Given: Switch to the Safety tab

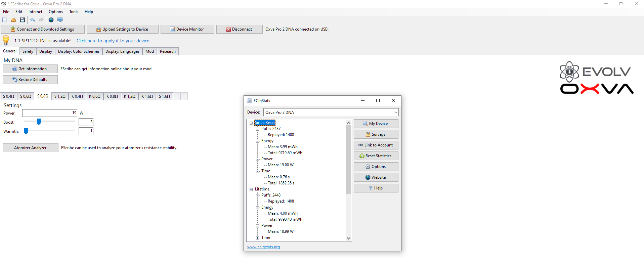Looking at the screenshot, I should [28, 51].
